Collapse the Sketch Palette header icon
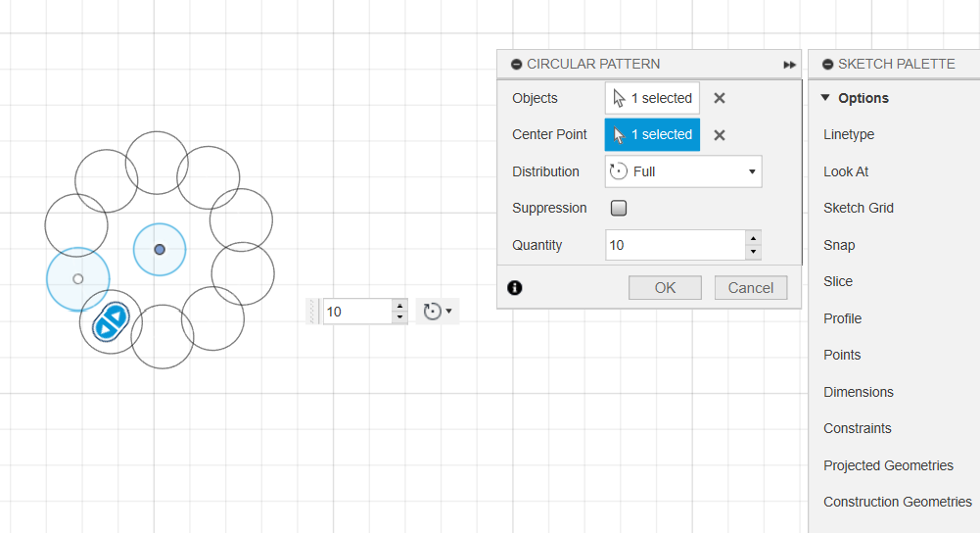 pos(827,65)
